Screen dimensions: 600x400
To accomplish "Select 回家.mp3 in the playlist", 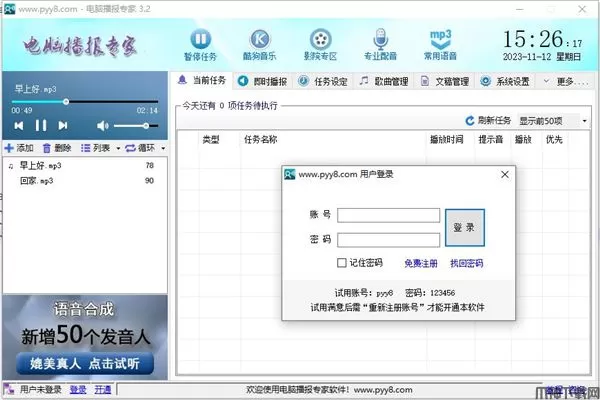I will 85,181.
